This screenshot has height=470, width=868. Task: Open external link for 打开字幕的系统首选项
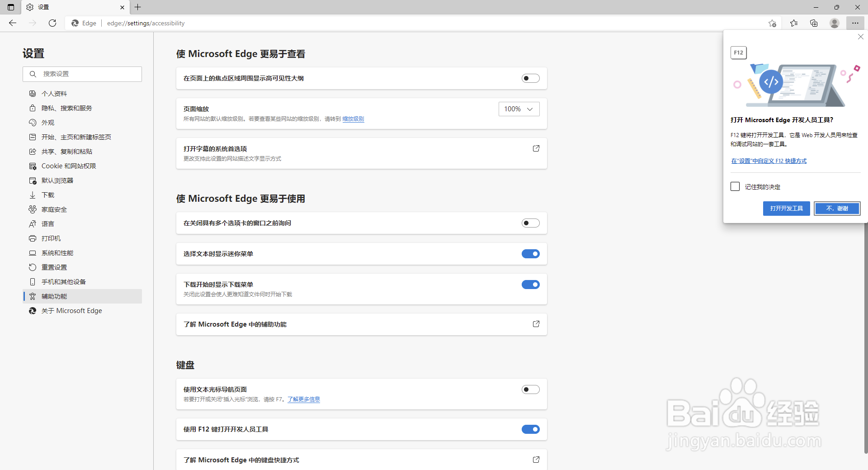tap(536, 148)
